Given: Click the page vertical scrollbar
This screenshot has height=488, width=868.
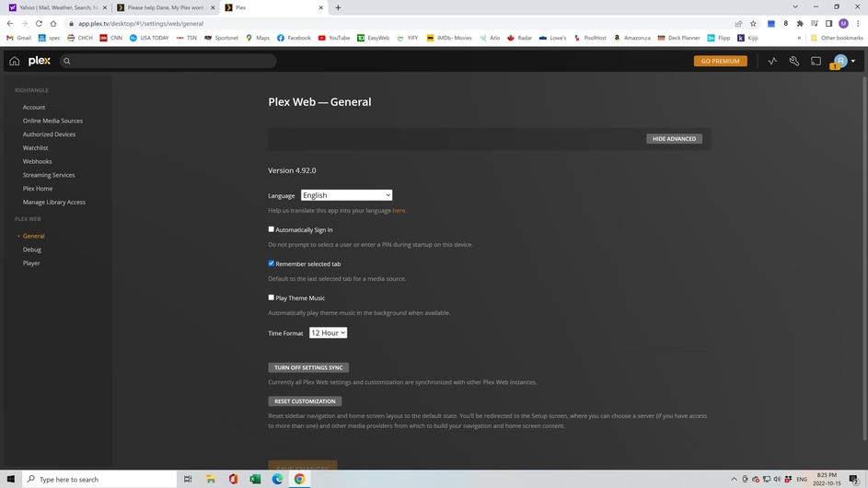Looking at the screenshot, I should (x=864, y=259).
